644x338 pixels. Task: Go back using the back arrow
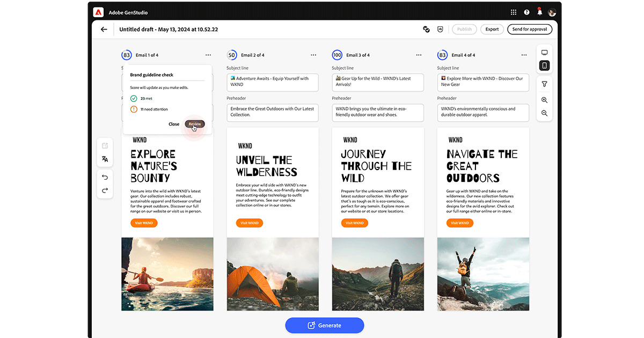[104, 30]
